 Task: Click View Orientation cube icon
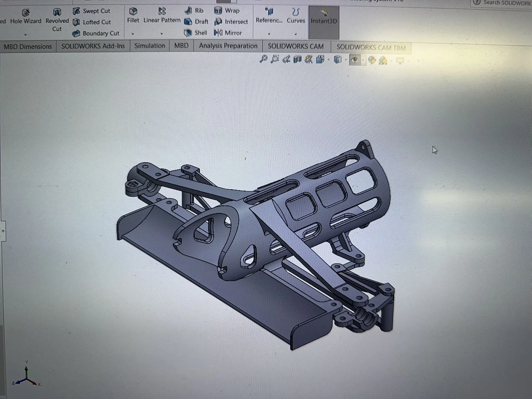click(320, 59)
